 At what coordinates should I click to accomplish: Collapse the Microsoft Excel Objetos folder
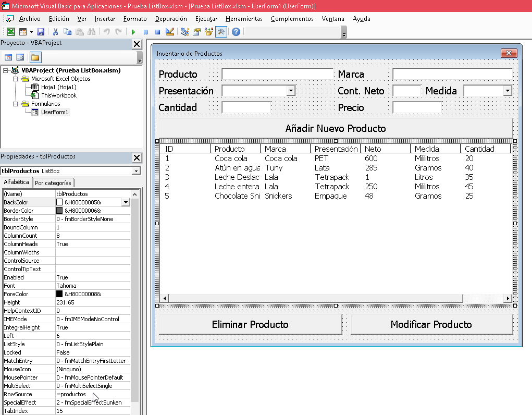[15, 79]
